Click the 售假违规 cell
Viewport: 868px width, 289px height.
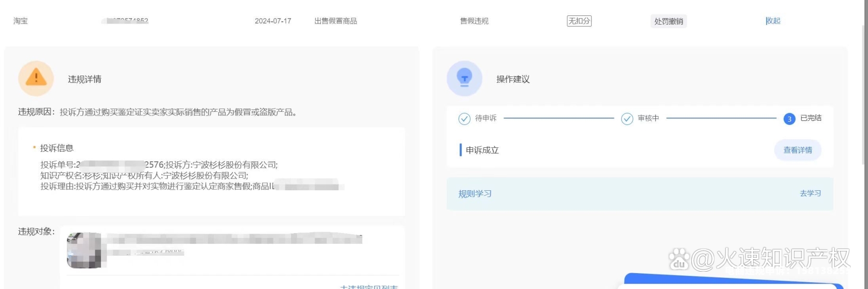coord(474,21)
